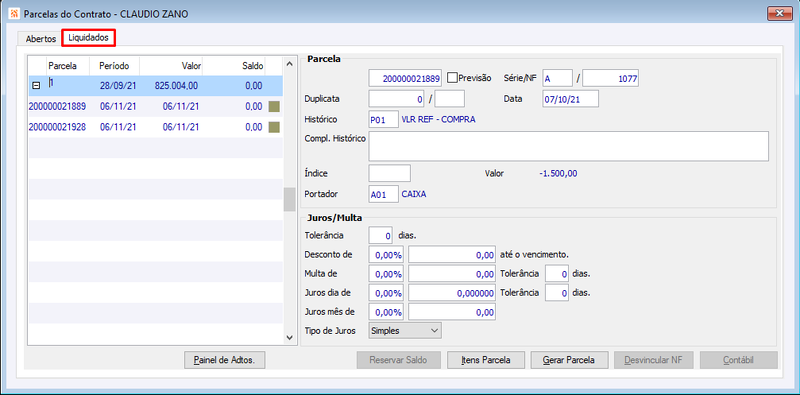Click the Tolerância days field under Juros/Multa
The image size is (800, 395).
click(x=381, y=236)
